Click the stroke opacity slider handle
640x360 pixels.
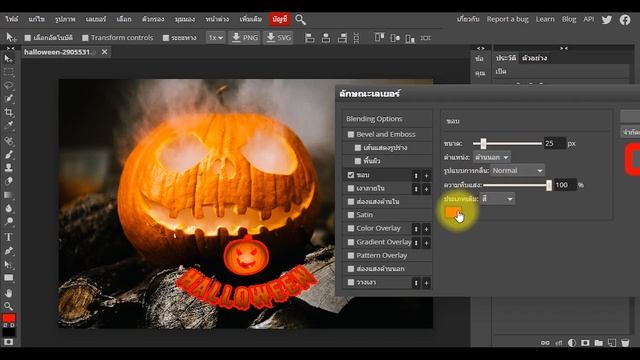(x=549, y=185)
